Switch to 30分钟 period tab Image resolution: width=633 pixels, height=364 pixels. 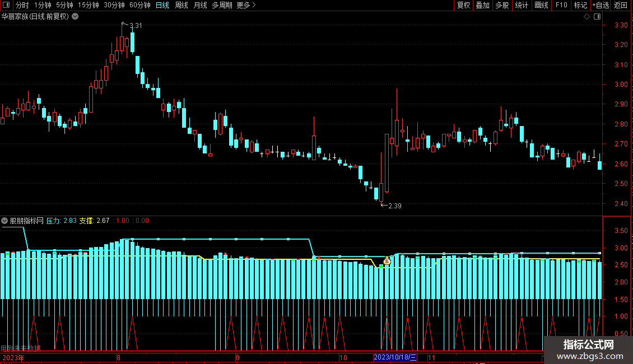point(114,5)
